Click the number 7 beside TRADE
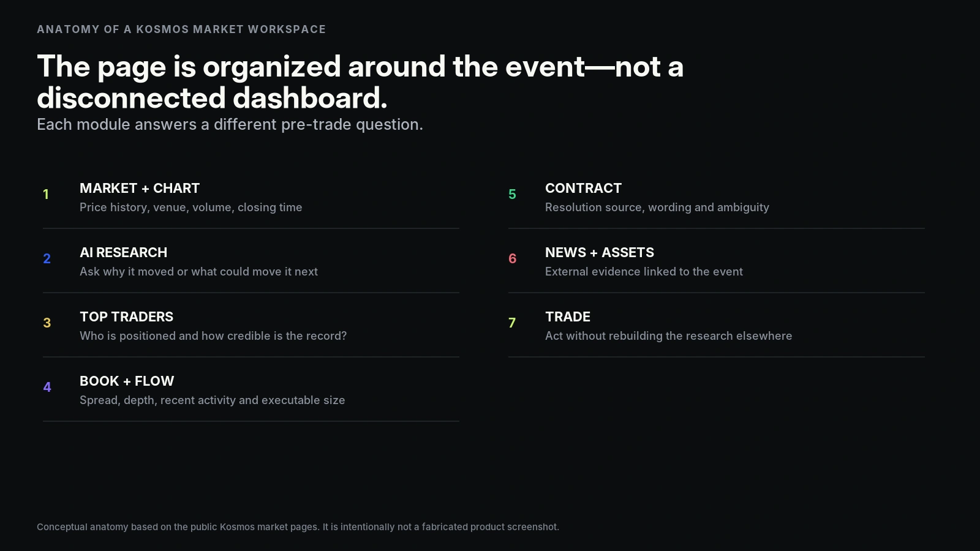Image resolution: width=980 pixels, height=551 pixels. (x=512, y=323)
